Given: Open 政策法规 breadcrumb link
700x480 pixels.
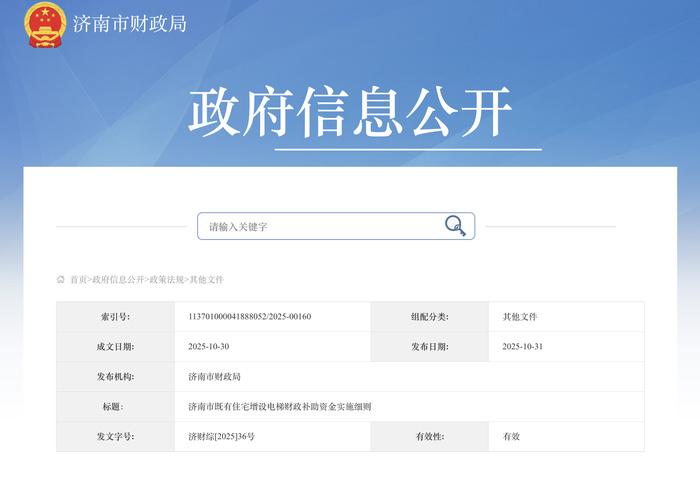Looking at the screenshot, I should pyautogui.click(x=167, y=280).
